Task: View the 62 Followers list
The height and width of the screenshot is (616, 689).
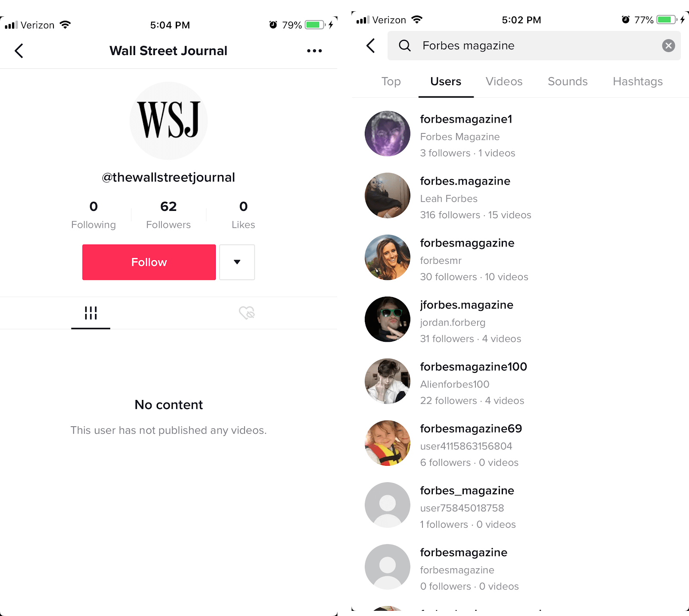Action: (x=168, y=214)
